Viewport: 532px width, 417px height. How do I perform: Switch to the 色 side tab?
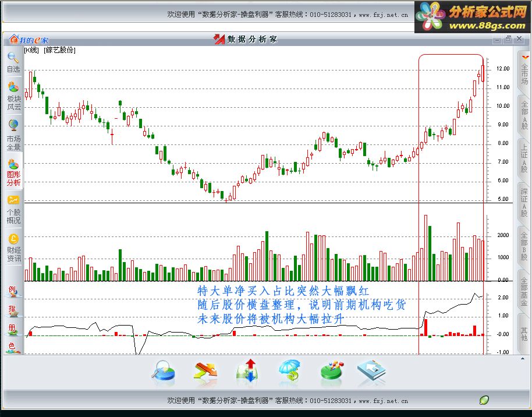click(13, 347)
